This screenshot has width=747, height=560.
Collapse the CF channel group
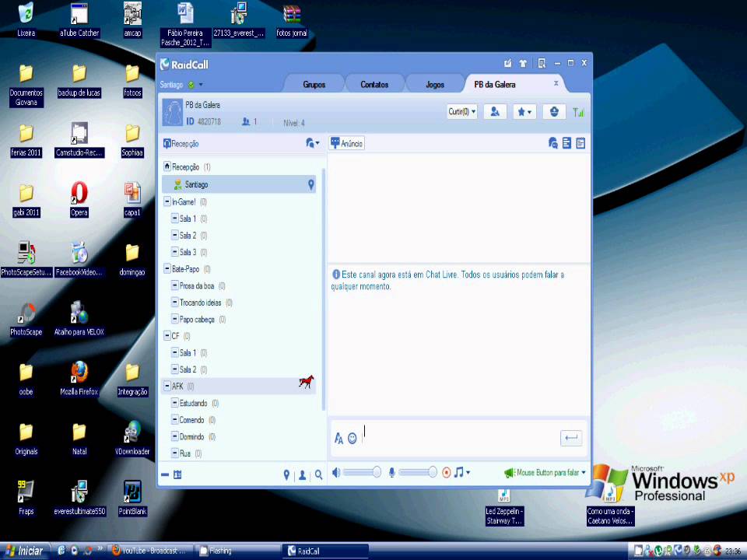[167, 336]
